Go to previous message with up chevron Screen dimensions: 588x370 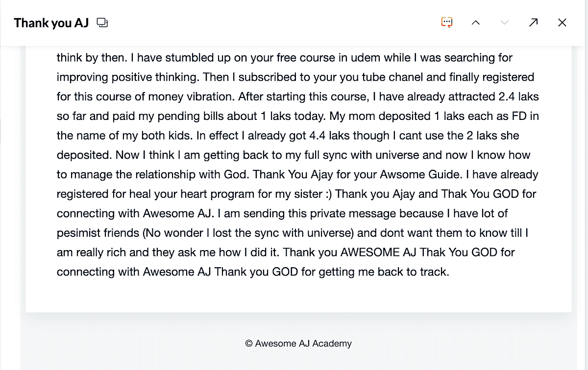click(475, 23)
